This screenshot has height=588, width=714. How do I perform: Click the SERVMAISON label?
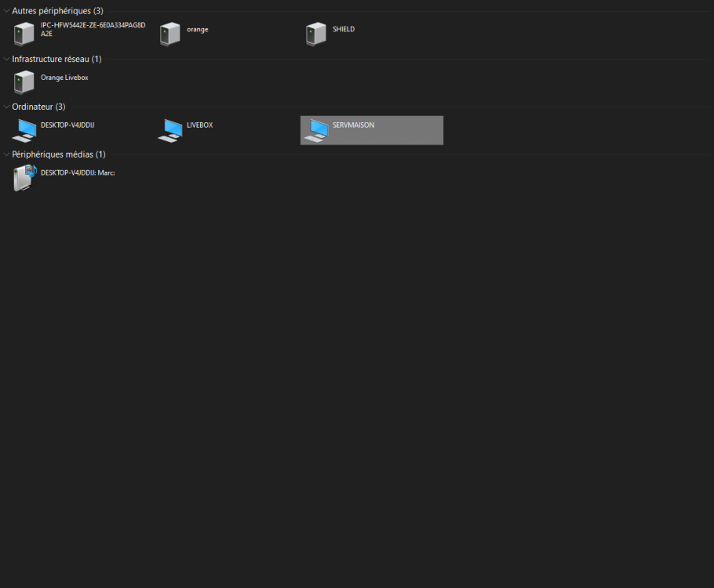point(353,125)
